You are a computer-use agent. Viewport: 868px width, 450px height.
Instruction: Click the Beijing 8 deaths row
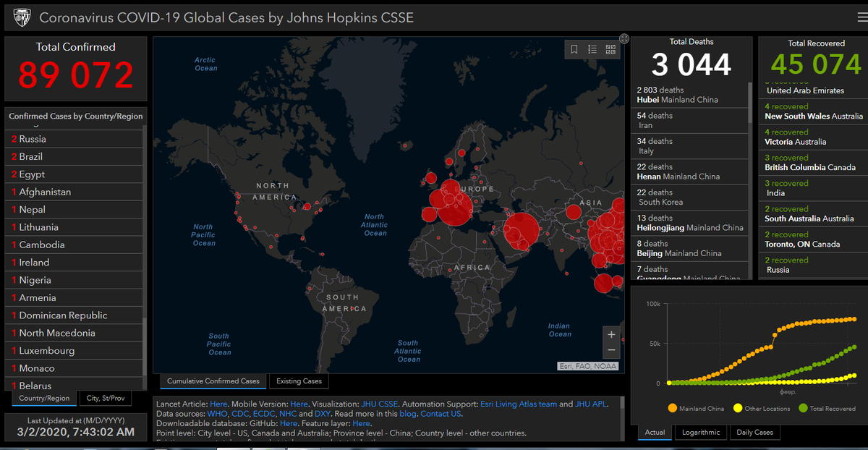690,248
